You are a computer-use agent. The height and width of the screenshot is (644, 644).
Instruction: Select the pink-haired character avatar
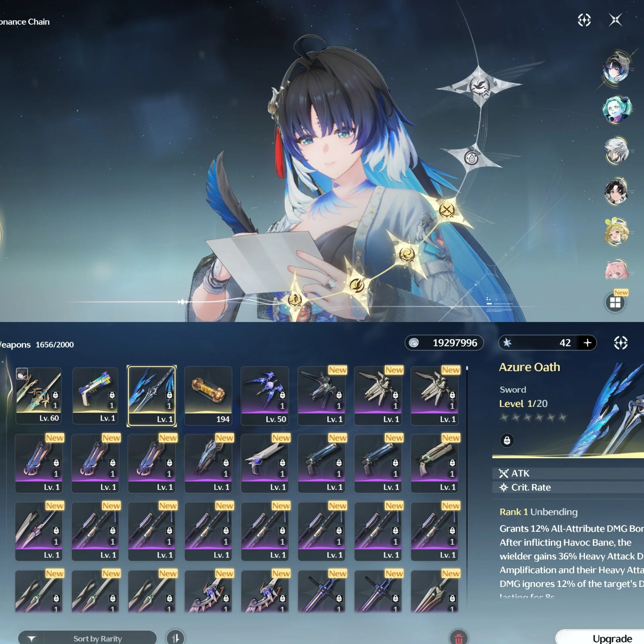click(x=616, y=270)
